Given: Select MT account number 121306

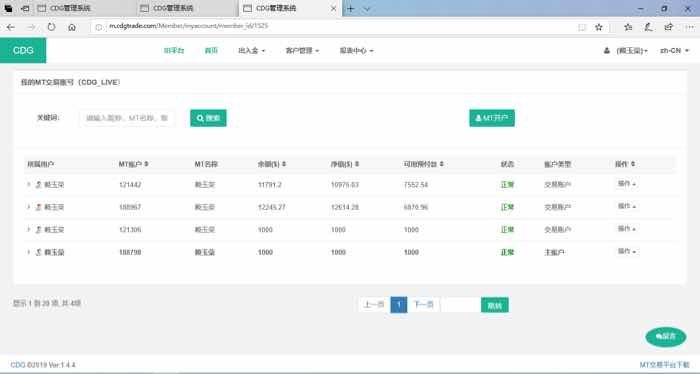Looking at the screenshot, I should [x=130, y=230].
